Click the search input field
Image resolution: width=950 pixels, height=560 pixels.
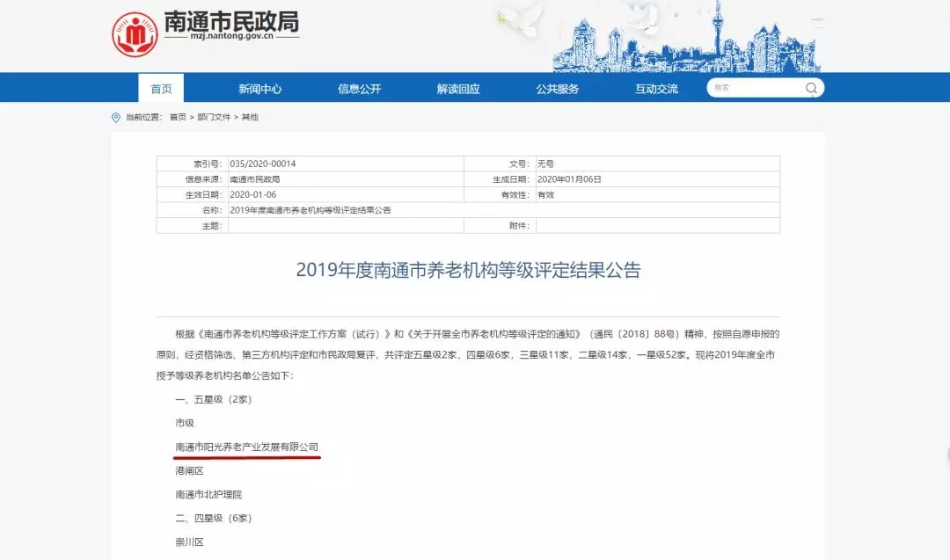tap(755, 88)
